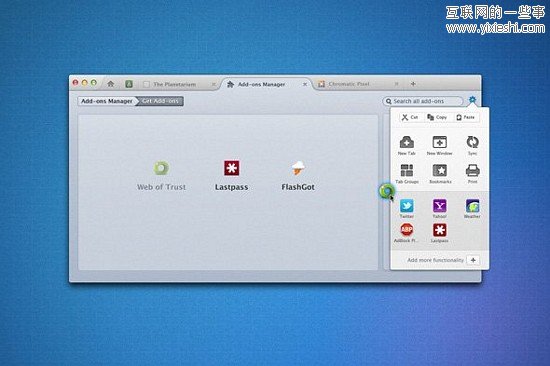Open the green pinned app tab
Viewport: 550px width, 366px height.
coord(129,84)
